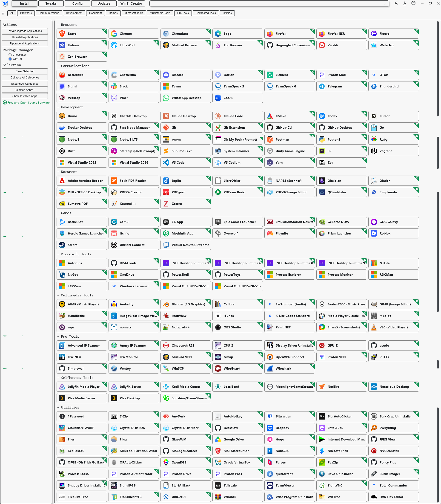Click the Brave browser lion icon

(62, 34)
